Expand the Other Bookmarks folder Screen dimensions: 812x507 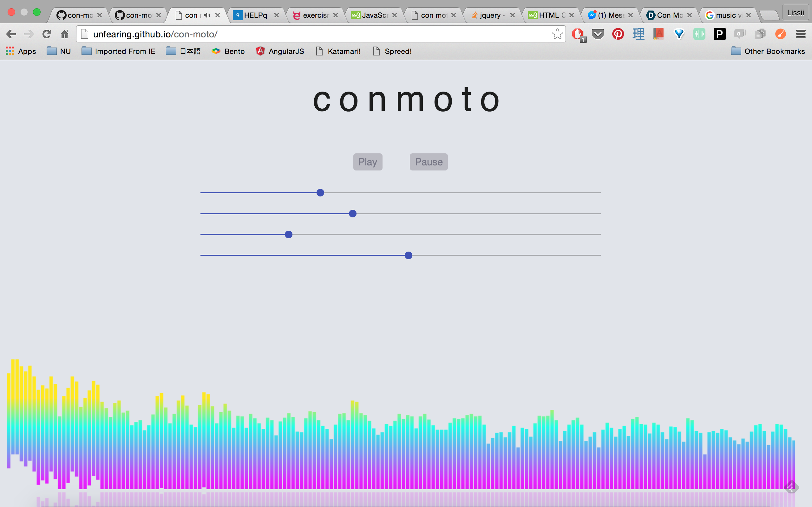[768, 51]
